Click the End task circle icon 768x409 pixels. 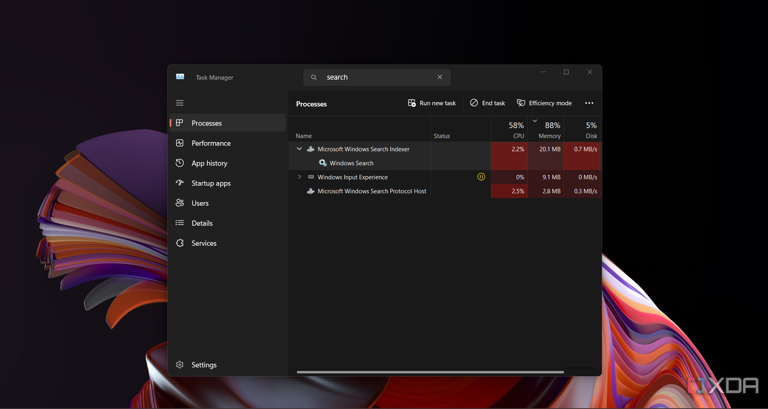tap(474, 103)
